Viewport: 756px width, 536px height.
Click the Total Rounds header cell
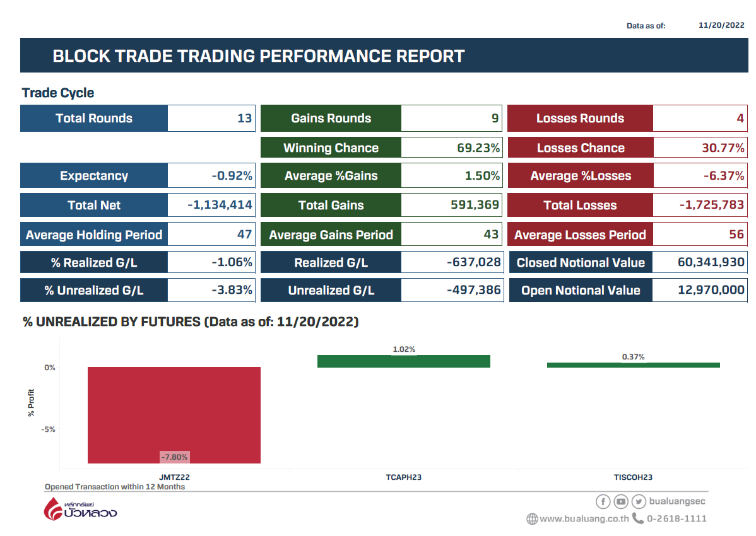[94, 119]
